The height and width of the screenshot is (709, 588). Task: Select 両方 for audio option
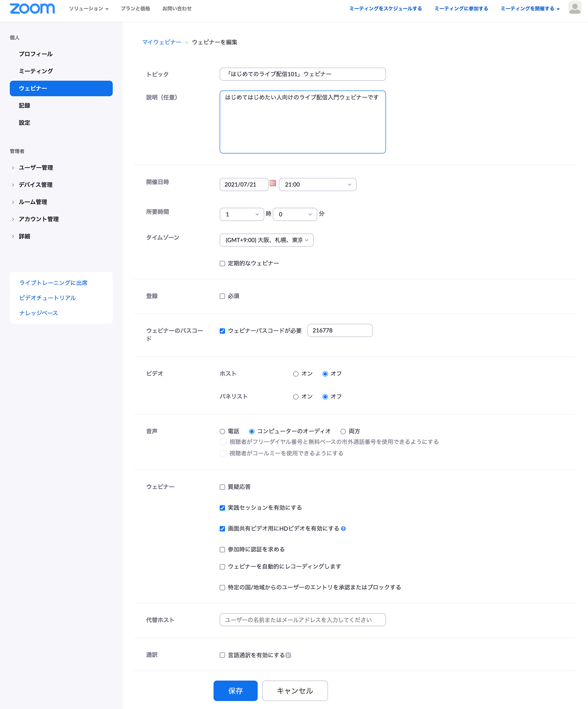[x=343, y=431]
